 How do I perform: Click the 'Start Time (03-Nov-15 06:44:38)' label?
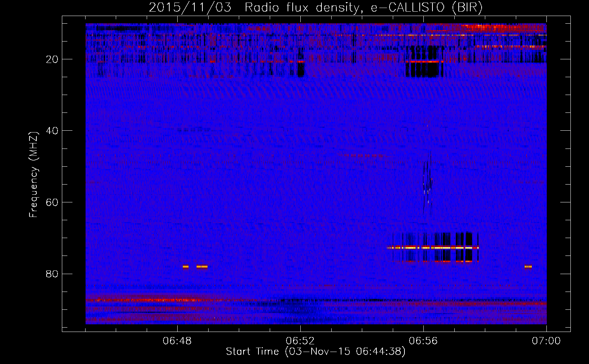pyautogui.click(x=316, y=352)
